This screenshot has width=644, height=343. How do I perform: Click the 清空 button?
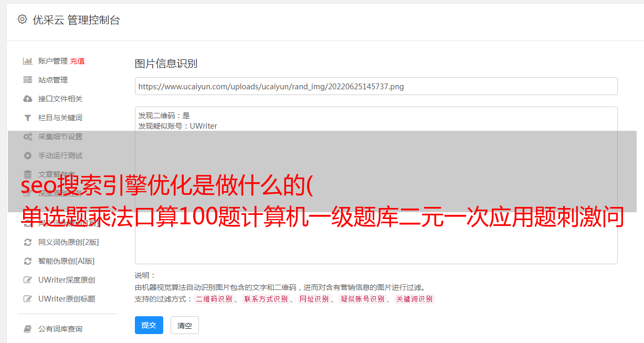(x=185, y=325)
